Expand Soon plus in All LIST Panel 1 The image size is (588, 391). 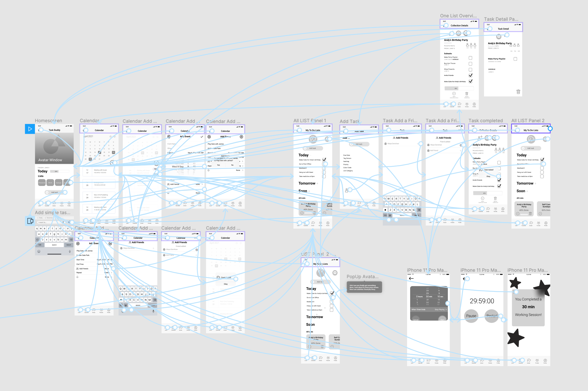[309, 191]
